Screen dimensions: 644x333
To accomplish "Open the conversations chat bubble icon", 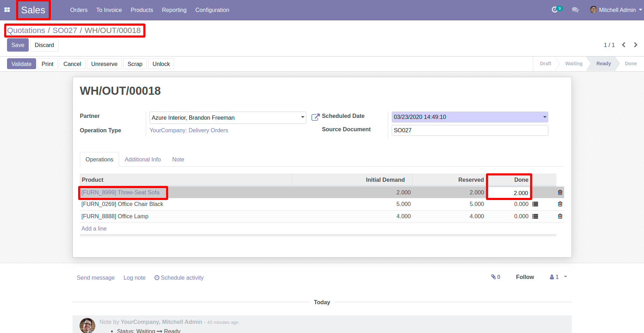I will 575,10.
